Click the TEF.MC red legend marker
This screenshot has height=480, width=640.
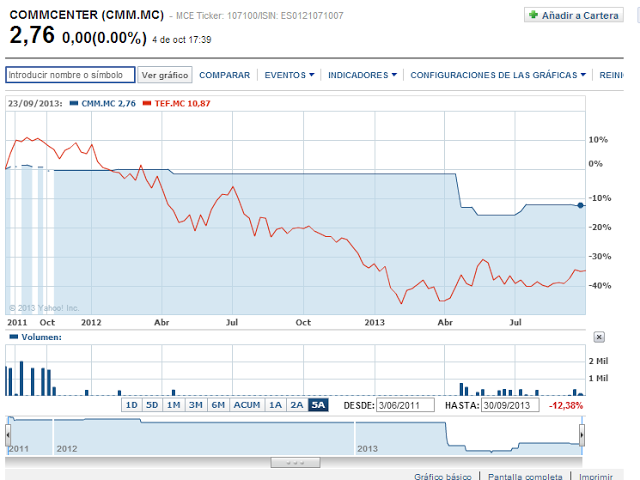pos(146,103)
